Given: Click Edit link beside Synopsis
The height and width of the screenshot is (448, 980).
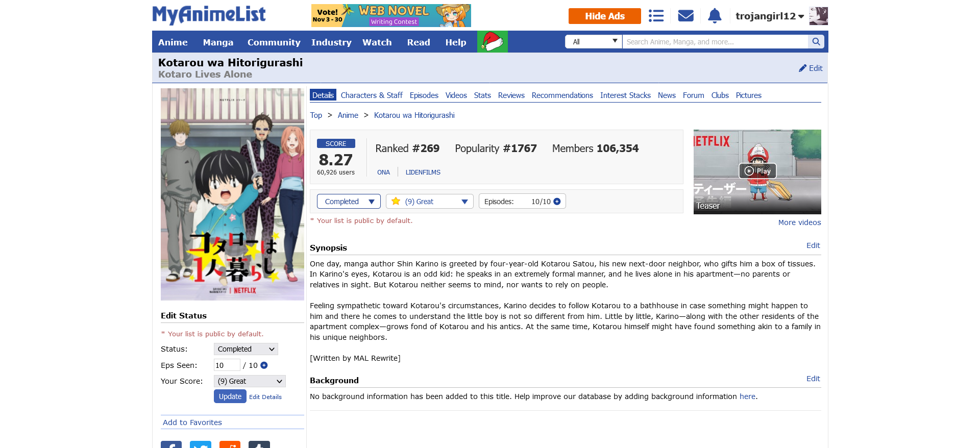Looking at the screenshot, I should point(813,245).
